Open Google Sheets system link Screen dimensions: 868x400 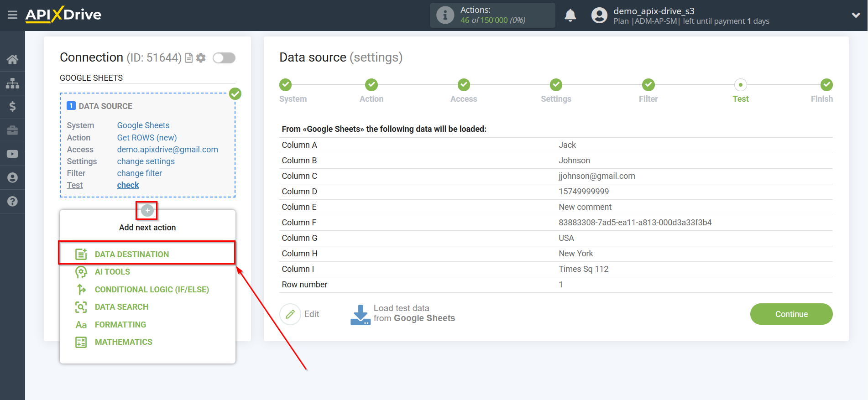(143, 125)
